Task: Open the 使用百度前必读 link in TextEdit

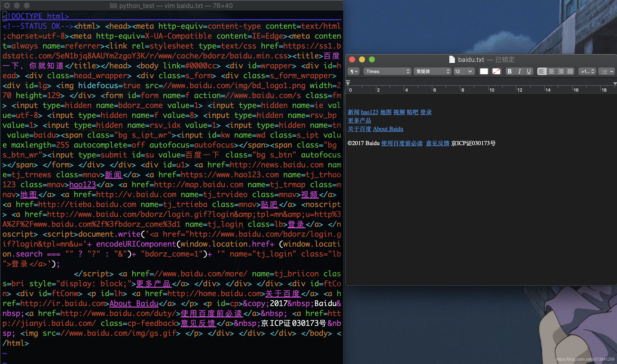Action: tap(402, 143)
